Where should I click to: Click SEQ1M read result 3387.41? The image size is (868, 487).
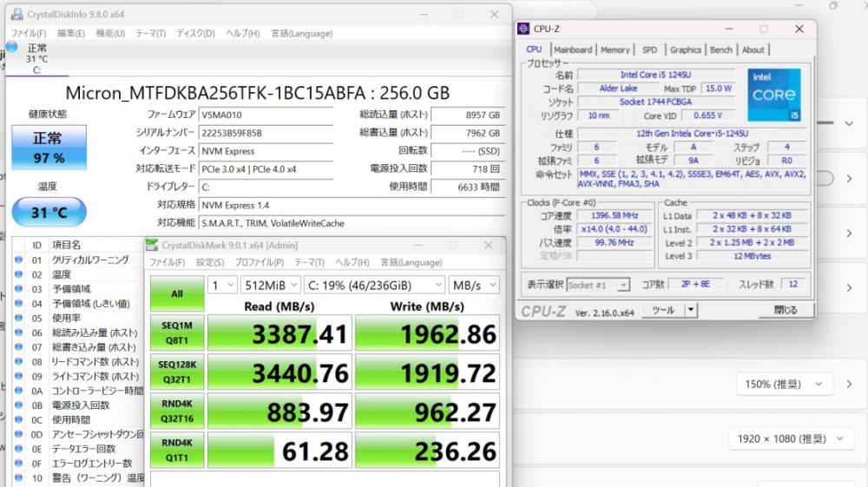(x=279, y=333)
